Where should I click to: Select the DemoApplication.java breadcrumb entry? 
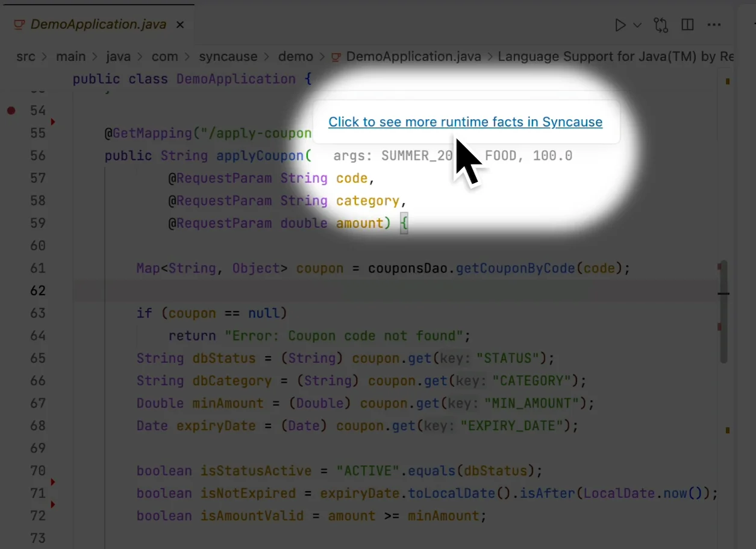(413, 57)
